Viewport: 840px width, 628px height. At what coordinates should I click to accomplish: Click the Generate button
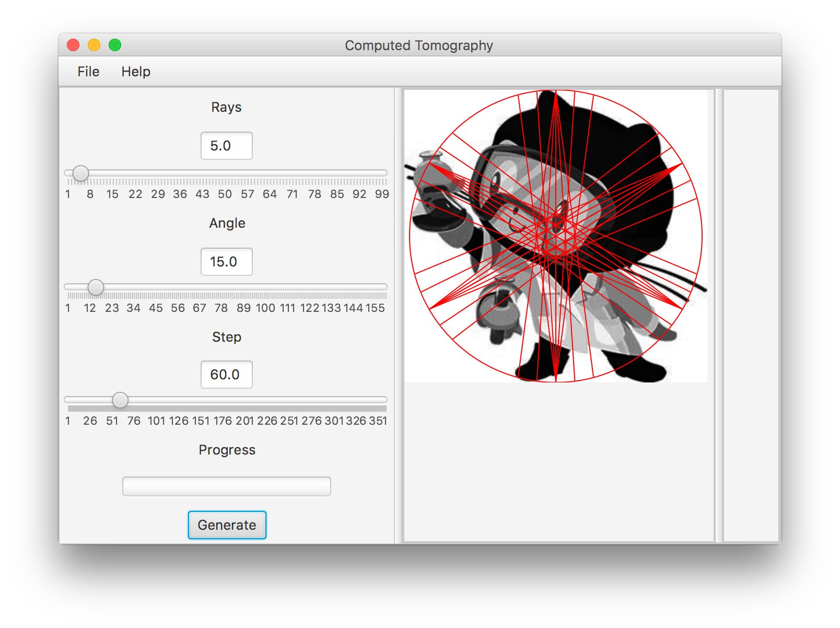click(227, 525)
